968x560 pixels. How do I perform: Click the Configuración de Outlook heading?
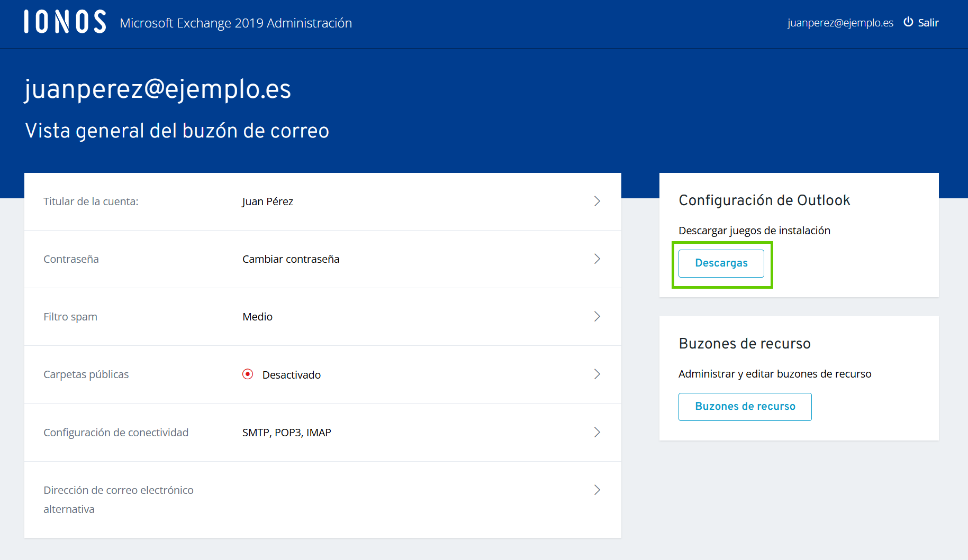coord(764,200)
